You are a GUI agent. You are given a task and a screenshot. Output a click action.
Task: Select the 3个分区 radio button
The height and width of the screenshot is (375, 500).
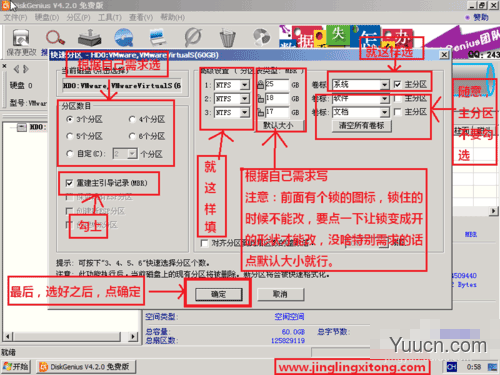69,119
